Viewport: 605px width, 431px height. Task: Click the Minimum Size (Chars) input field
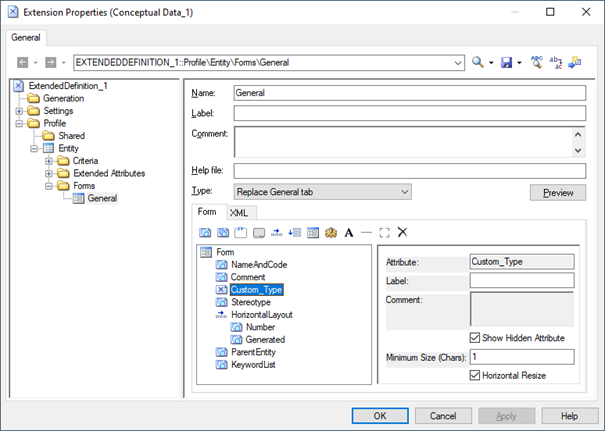521,357
